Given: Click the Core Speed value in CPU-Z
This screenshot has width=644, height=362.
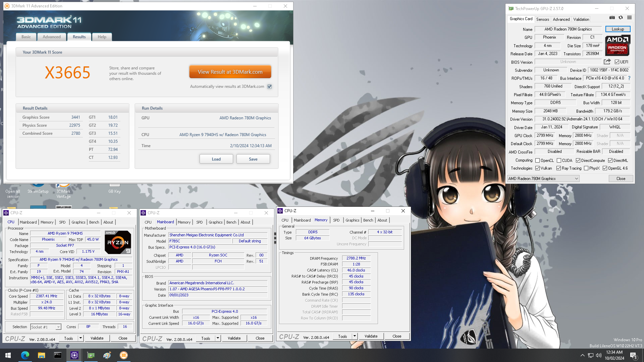Looking at the screenshot, I should (47, 296).
